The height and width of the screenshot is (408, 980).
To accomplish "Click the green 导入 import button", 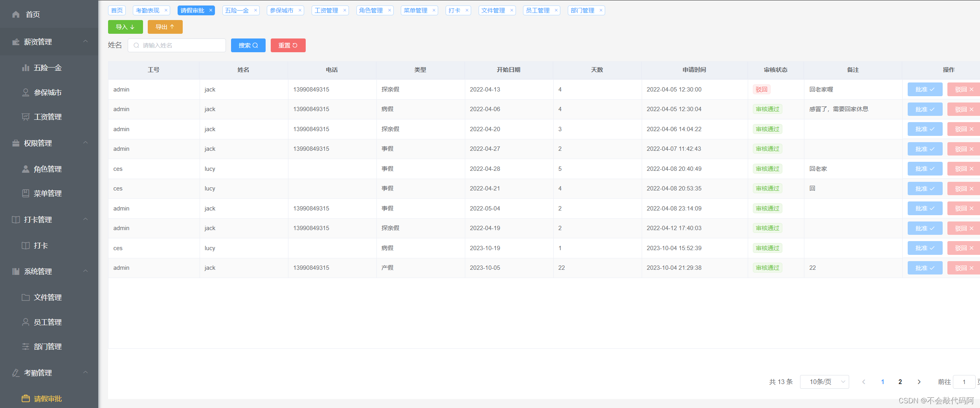I will pos(125,27).
